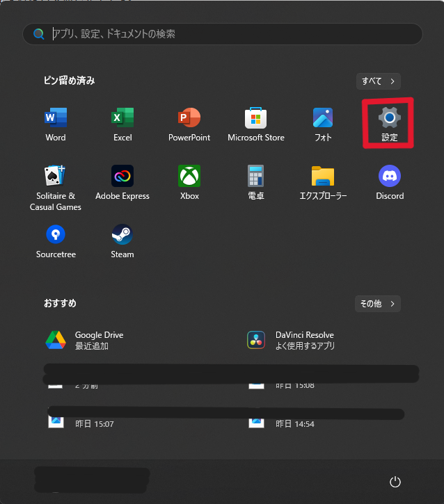Launch Steam
444x504 pixels.
[122, 241]
